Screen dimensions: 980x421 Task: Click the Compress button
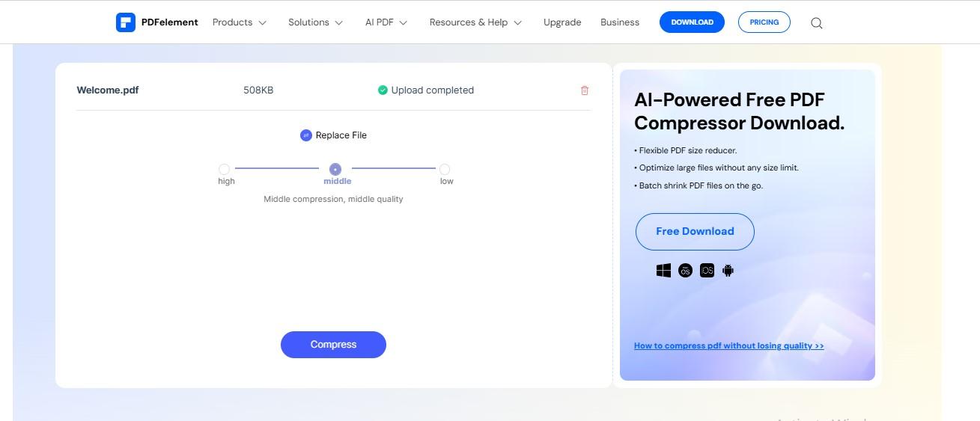[x=333, y=345]
